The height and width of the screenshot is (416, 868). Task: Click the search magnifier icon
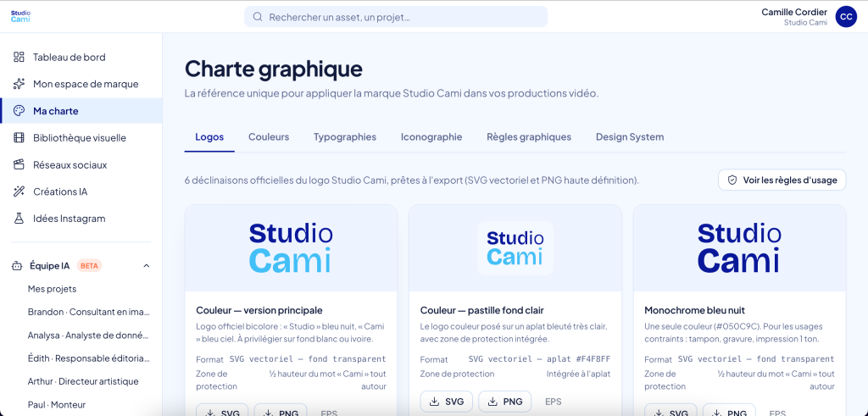click(x=258, y=17)
